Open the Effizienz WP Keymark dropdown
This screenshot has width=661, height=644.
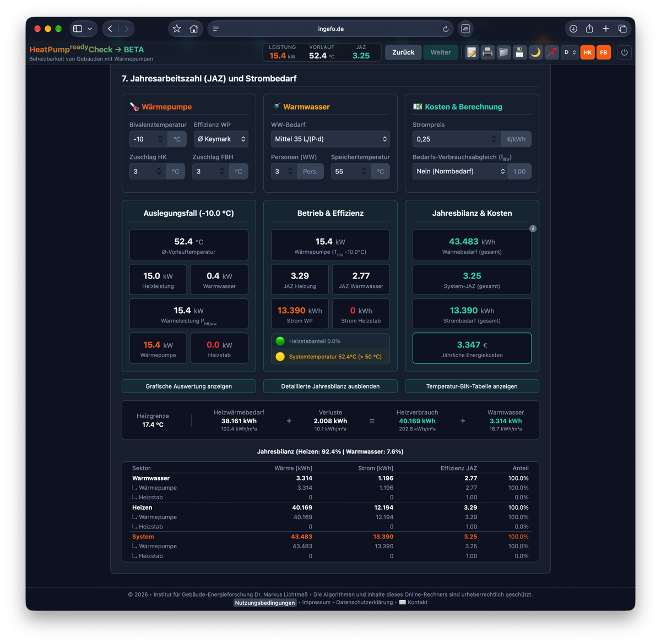coord(221,139)
